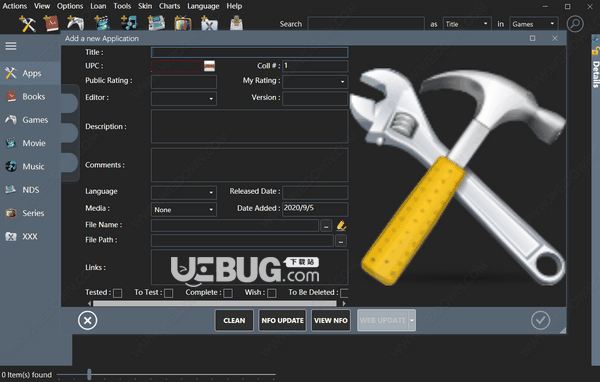The image size is (600, 382).
Task: Click the Add Music notes toolbar icon
Action: [129, 23]
